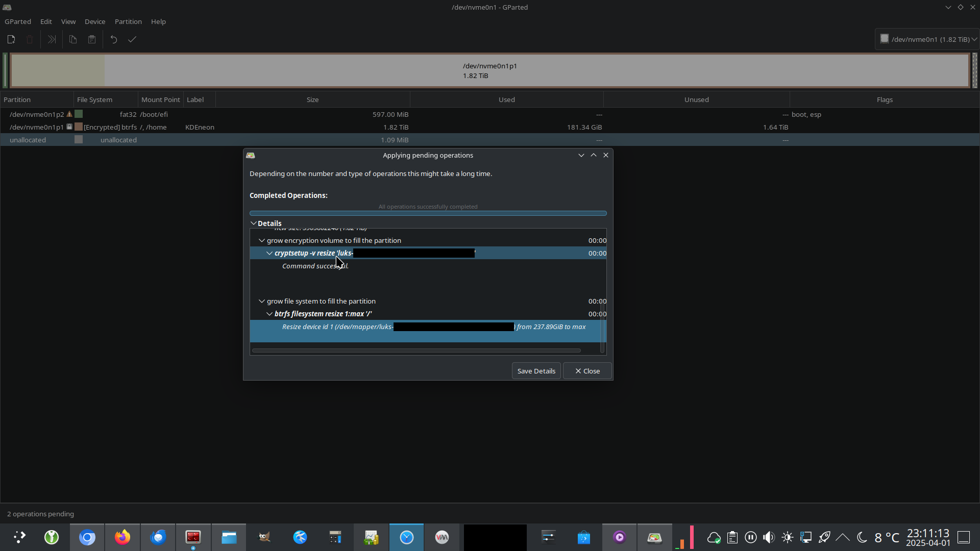The height and width of the screenshot is (551, 980).
Task: Click the cloud sync tray icon
Action: 714,537
